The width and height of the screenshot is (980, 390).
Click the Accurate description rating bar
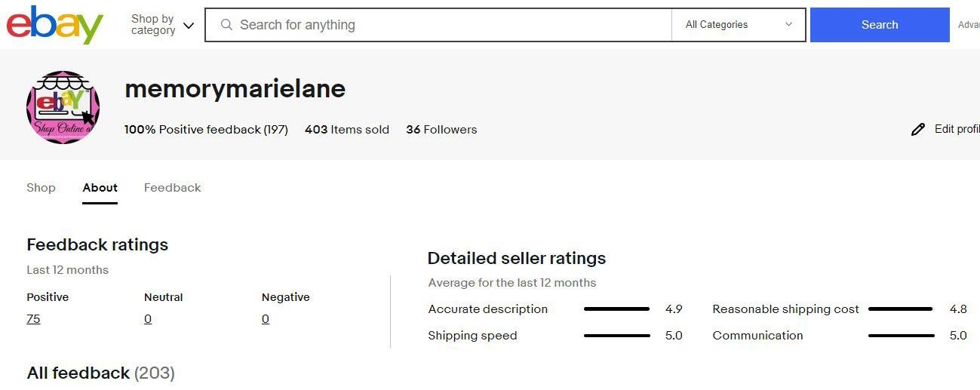click(x=616, y=309)
